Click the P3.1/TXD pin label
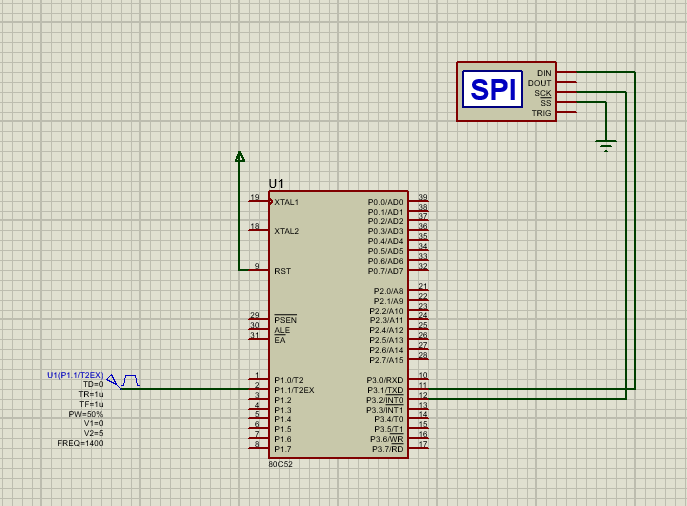Screen dimensions: 687x506 click(x=385, y=390)
